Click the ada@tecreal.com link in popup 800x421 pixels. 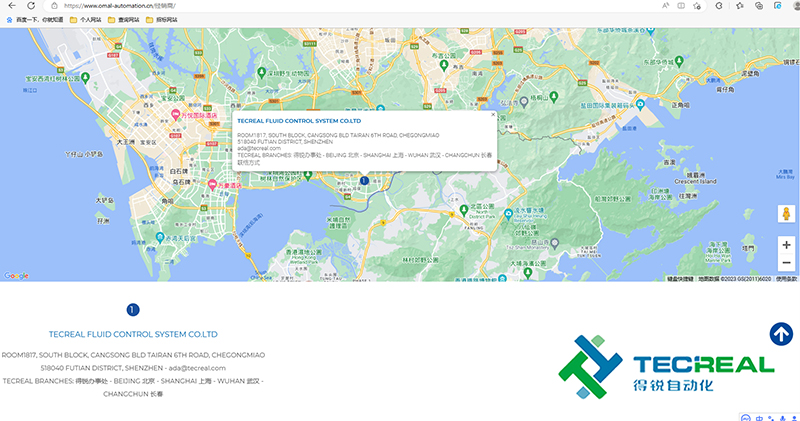[x=252, y=148]
